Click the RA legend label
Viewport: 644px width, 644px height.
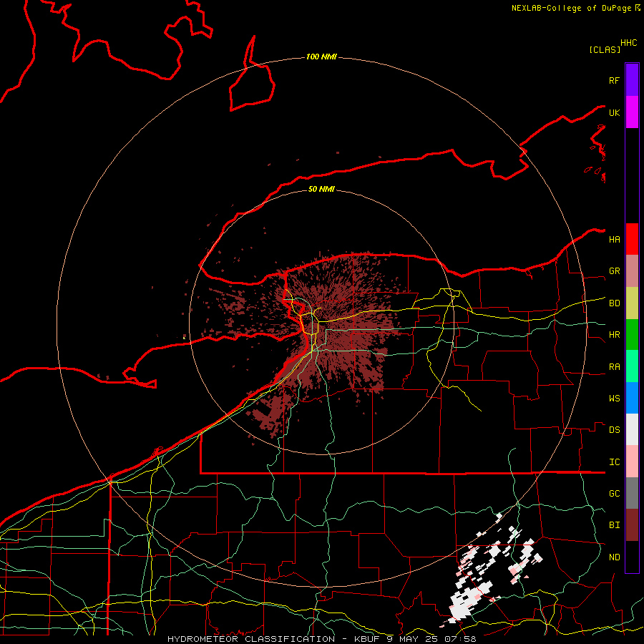click(x=614, y=367)
